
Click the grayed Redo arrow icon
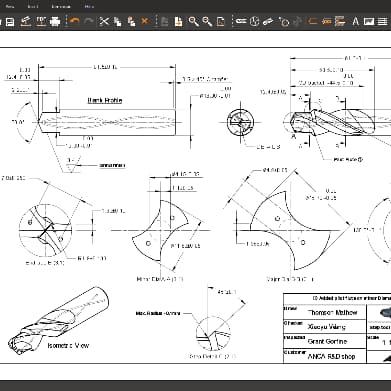tap(89, 21)
